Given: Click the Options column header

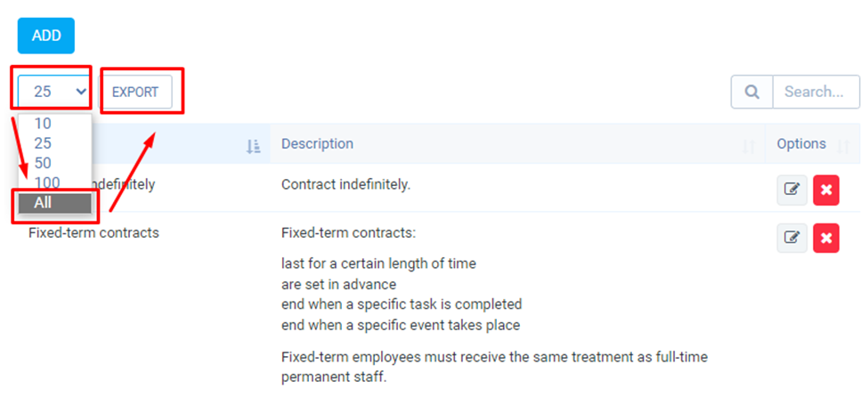Looking at the screenshot, I should 801,143.
